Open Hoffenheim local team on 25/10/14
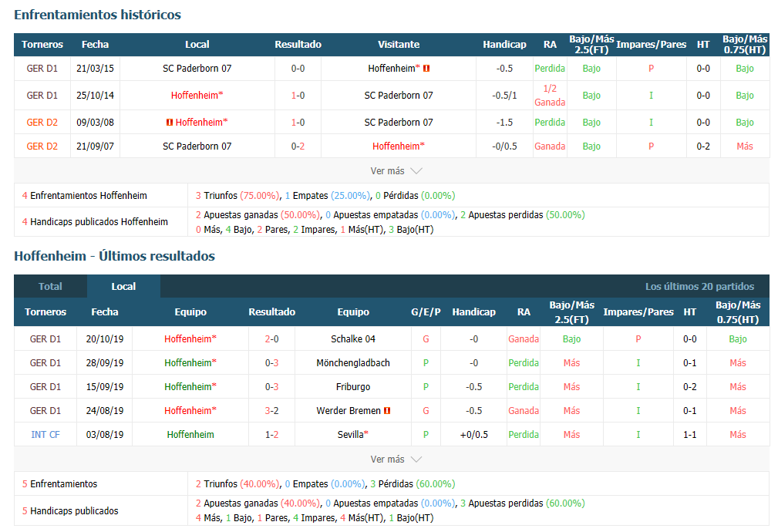 197,96
